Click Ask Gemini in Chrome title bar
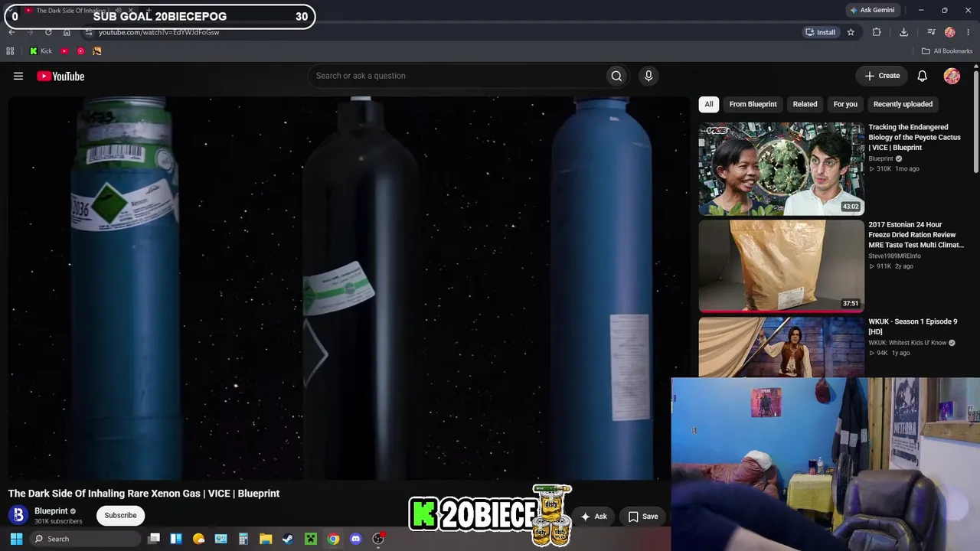 pos(871,10)
